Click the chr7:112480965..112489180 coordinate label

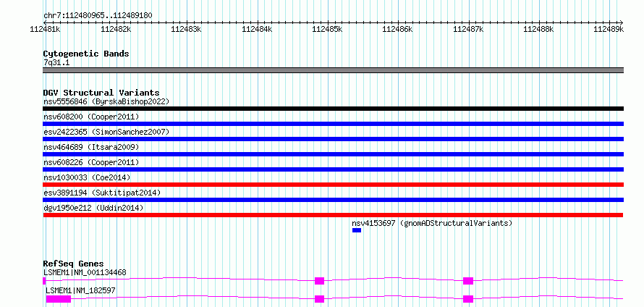[98, 16]
